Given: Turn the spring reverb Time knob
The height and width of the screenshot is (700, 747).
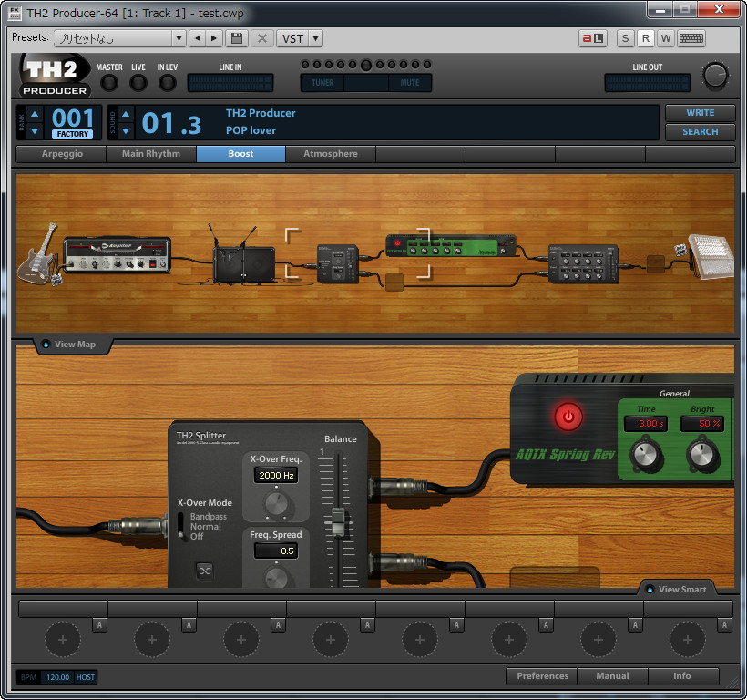Looking at the screenshot, I should point(646,455).
